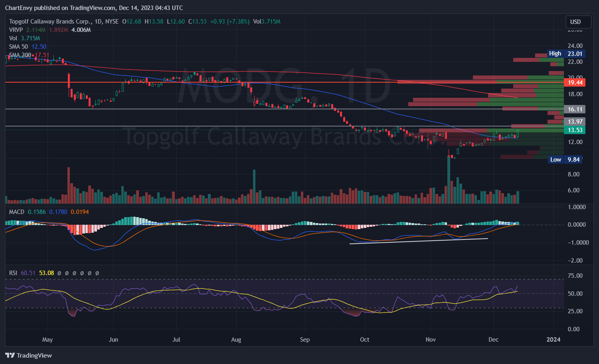599x364 pixels.
Task: Click the 8.00 price axis label
Action: [x=574, y=174]
